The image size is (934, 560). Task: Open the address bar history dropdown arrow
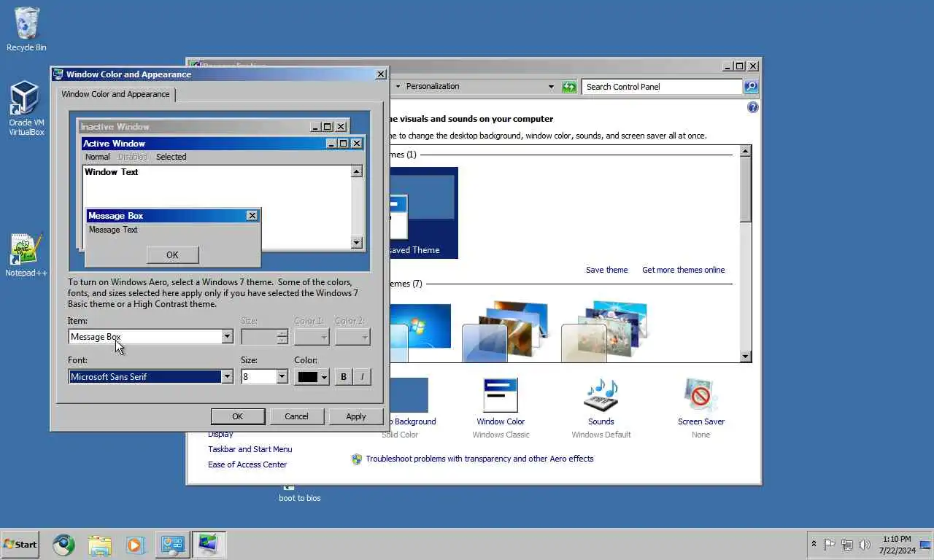(551, 87)
